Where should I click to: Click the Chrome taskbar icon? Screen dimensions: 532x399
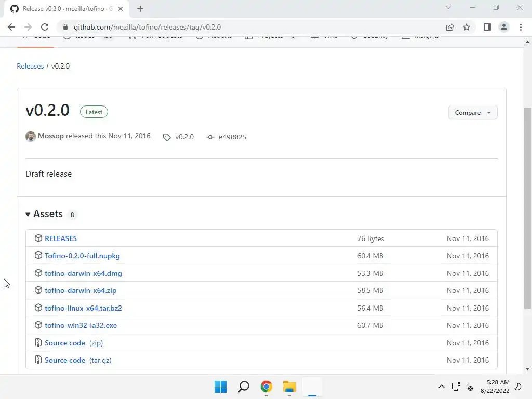tap(267, 387)
